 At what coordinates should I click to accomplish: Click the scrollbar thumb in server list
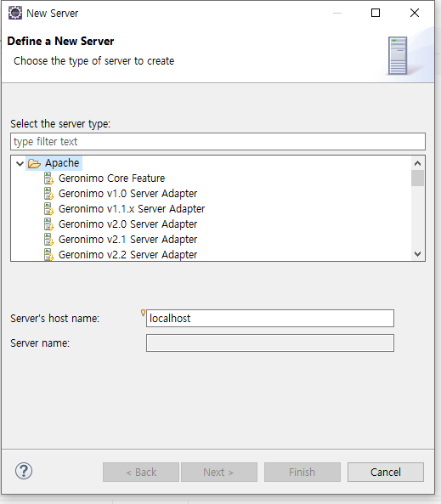[417, 178]
